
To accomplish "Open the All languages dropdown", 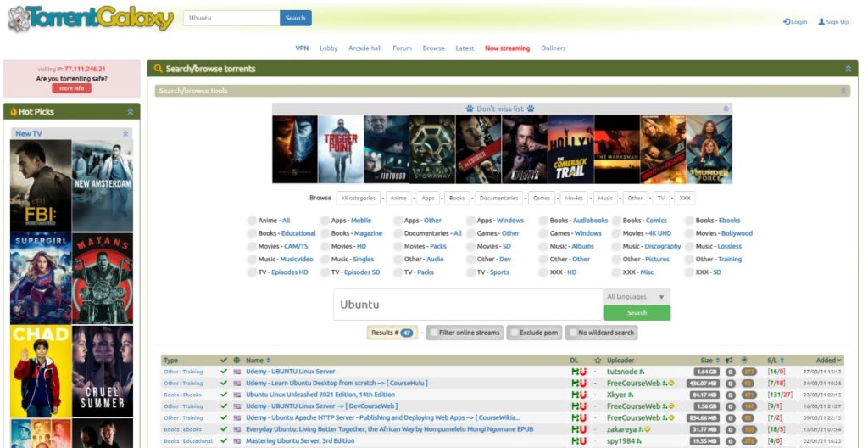I will pos(636,297).
